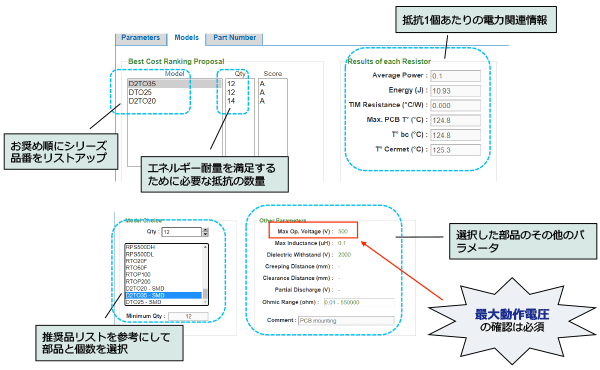Image resolution: width=600 pixels, height=370 pixels.
Task: Click the Max Inductance value 0.1
Action: (x=342, y=243)
